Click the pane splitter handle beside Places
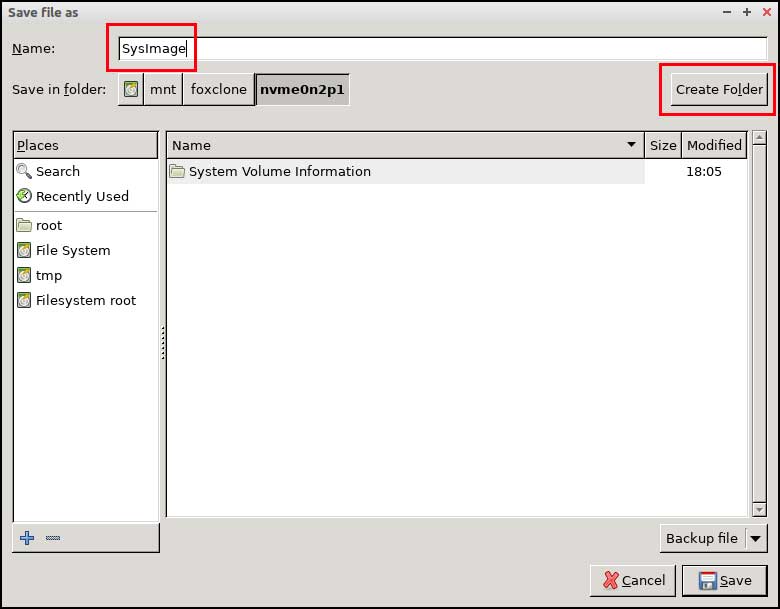 pyautogui.click(x=163, y=343)
